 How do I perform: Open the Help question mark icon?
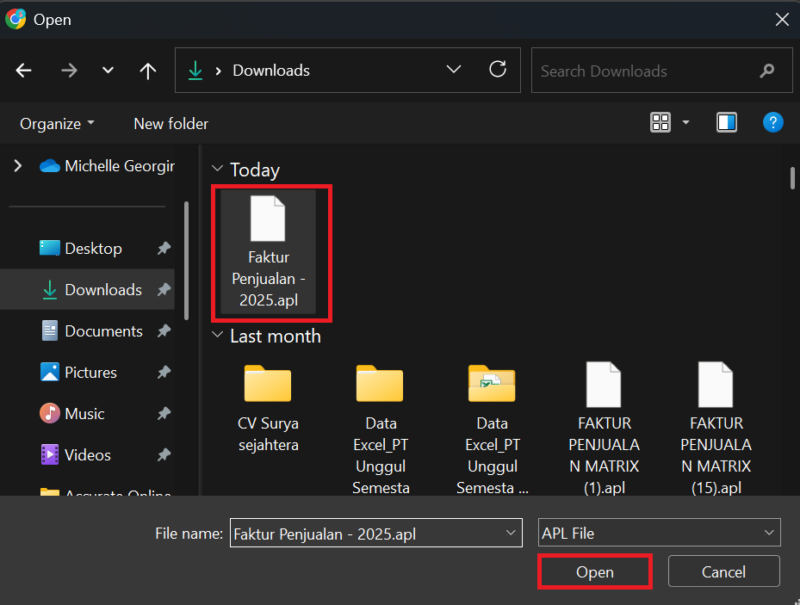(x=772, y=122)
